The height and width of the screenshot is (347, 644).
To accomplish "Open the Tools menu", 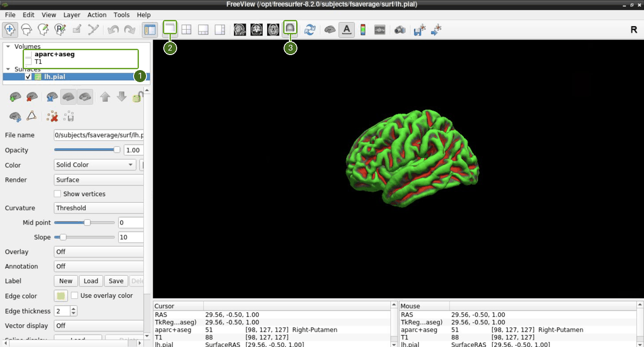I will 122,15.
